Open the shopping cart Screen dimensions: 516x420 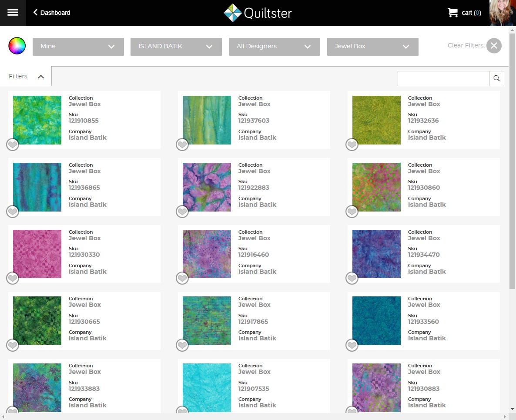pyautogui.click(x=464, y=13)
